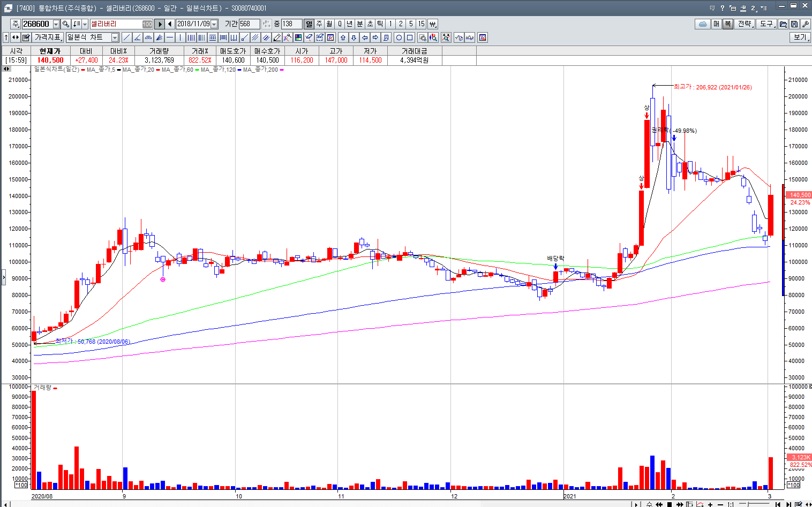Click the 현재가 140,500 value

pos(50,60)
